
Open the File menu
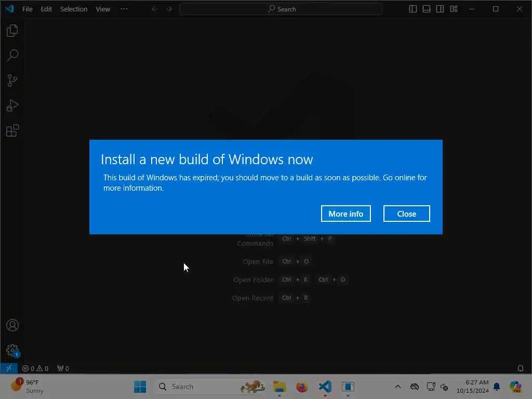28,9
